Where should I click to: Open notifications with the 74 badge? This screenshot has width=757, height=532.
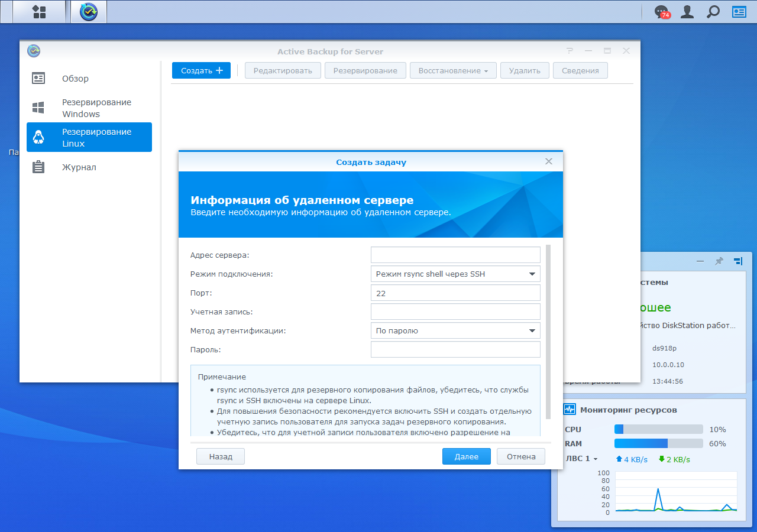[x=661, y=12]
